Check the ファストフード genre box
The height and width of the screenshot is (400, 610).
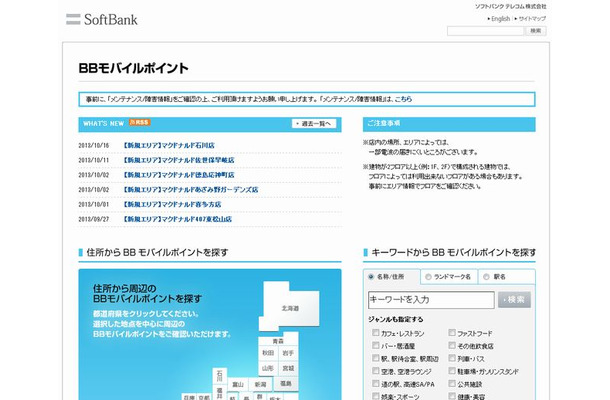pos(452,333)
